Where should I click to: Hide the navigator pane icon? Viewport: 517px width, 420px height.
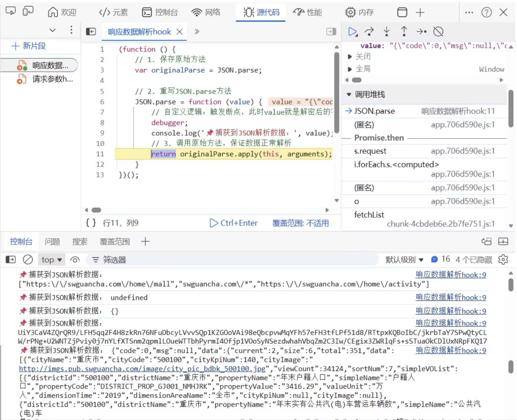pyautogui.click(x=91, y=32)
